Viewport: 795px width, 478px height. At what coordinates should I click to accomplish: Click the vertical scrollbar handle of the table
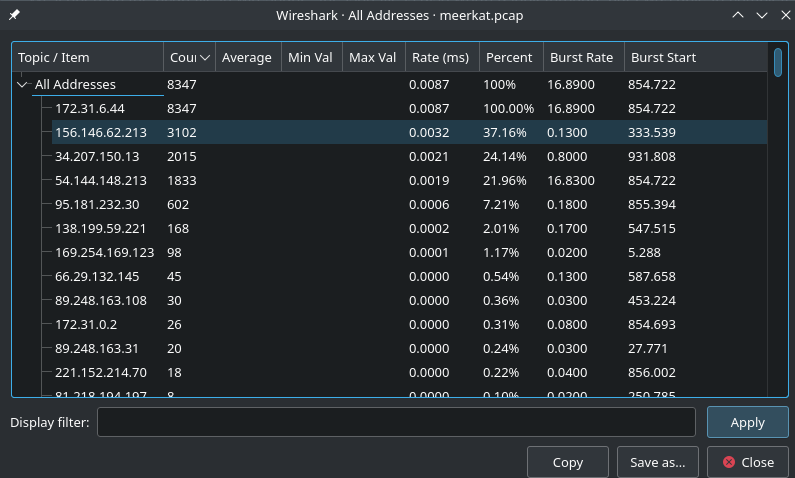[778, 62]
